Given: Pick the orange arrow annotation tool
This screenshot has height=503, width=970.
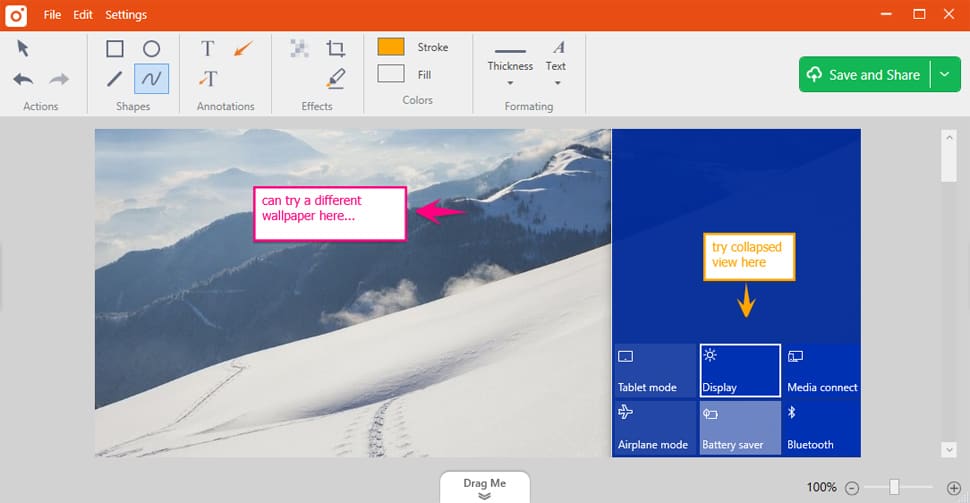Looking at the screenshot, I should [243, 48].
